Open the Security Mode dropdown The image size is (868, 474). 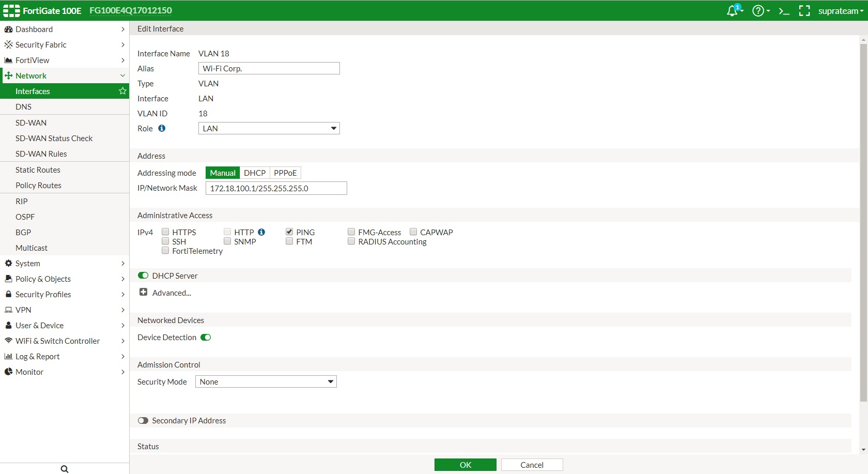266,381
